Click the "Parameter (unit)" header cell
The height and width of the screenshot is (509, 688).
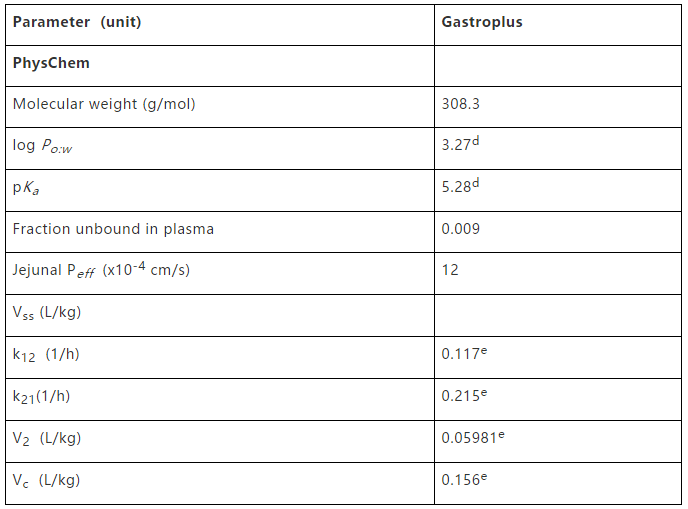(77, 22)
